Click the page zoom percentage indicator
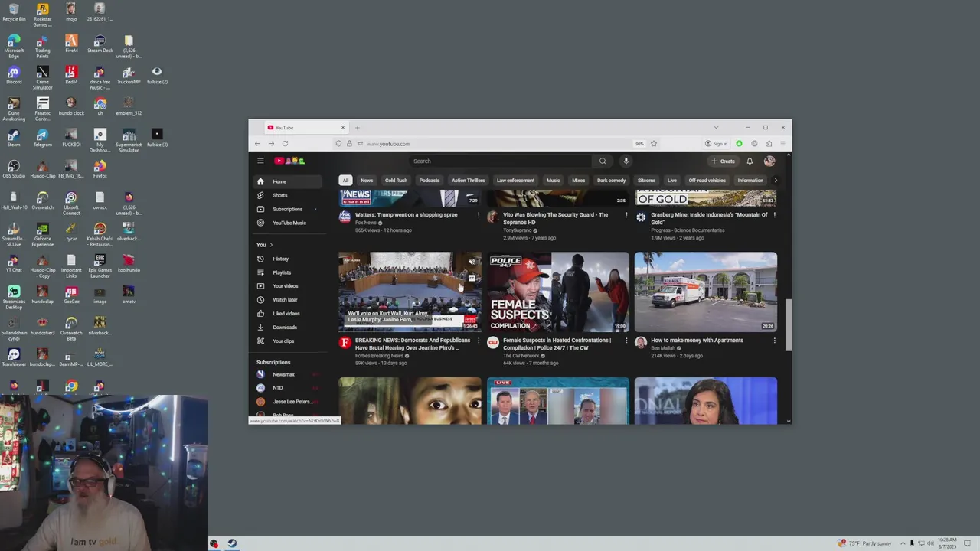 click(639, 143)
